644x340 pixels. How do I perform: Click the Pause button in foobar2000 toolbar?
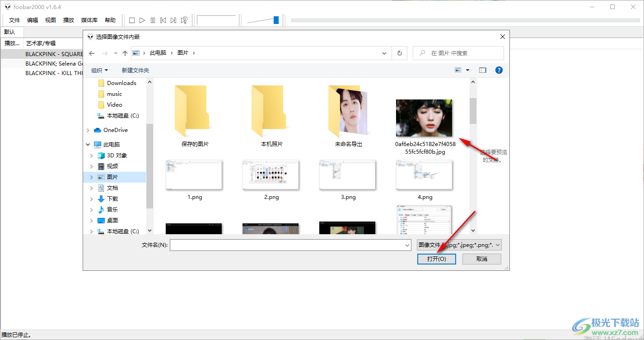tap(153, 20)
